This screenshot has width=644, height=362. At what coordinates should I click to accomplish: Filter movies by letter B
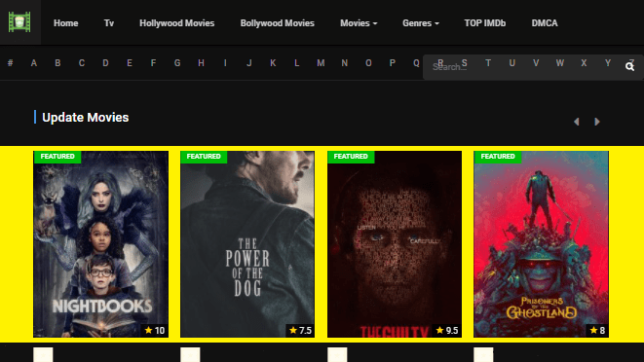coord(57,63)
